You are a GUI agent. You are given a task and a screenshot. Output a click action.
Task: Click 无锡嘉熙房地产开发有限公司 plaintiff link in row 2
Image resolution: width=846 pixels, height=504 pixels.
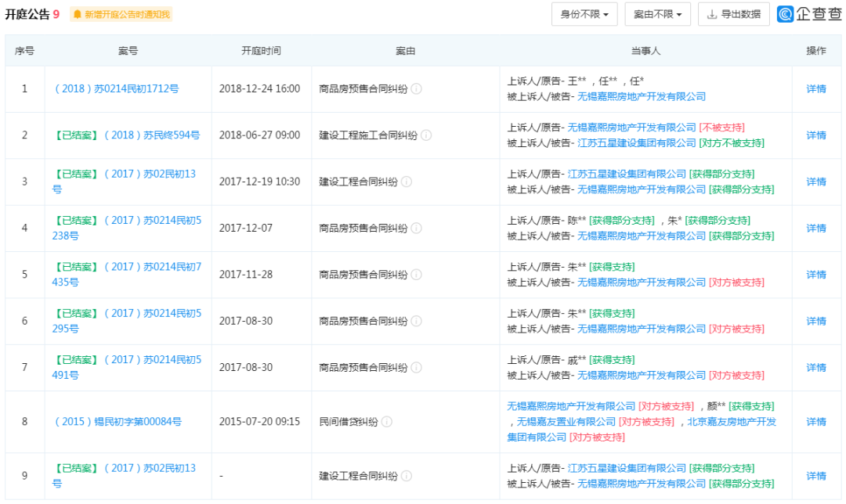click(632, 128)
